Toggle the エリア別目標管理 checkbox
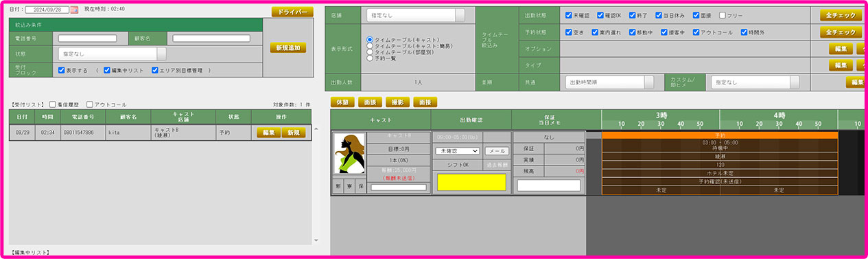The height and width of the screenshot is (259, 868). (155, 70)
